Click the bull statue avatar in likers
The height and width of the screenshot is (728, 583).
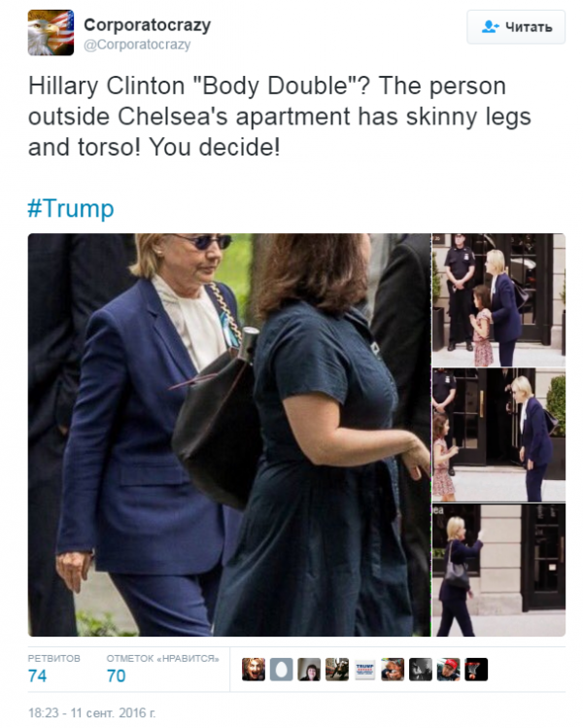[337, 670]
